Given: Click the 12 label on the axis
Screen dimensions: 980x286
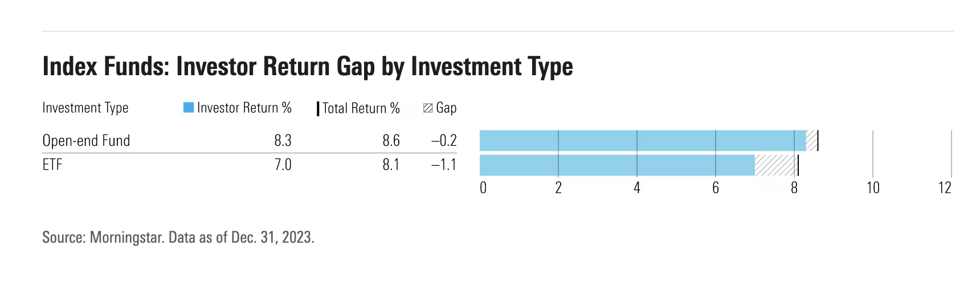Looking at the screenshot, I should tap(945, 188).
